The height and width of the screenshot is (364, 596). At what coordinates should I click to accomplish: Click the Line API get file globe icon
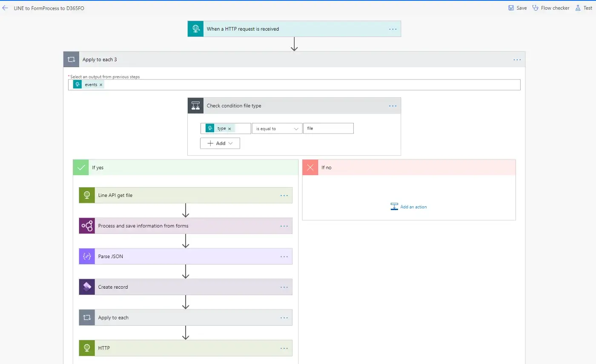point(87,195)
